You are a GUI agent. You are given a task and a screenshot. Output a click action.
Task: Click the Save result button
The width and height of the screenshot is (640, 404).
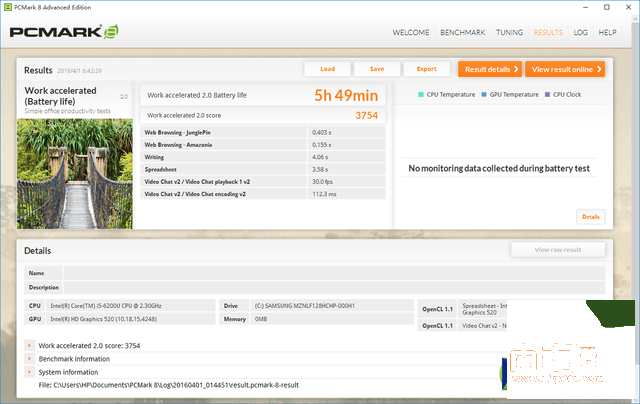(376, 69)
